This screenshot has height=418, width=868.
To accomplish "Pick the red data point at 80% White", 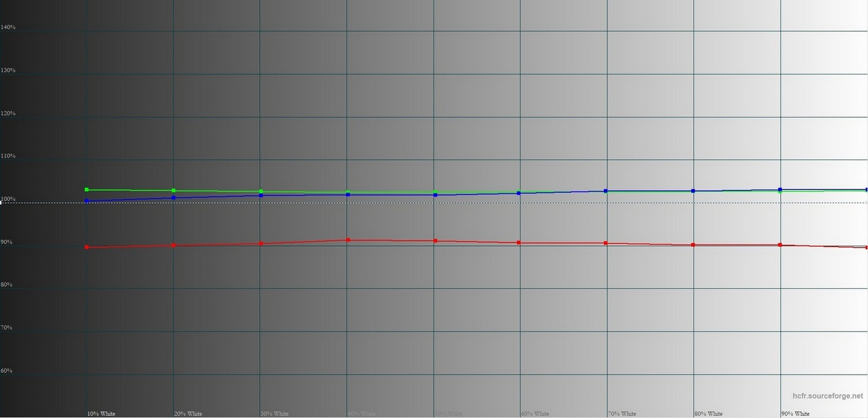I will [x=693, y=245].
